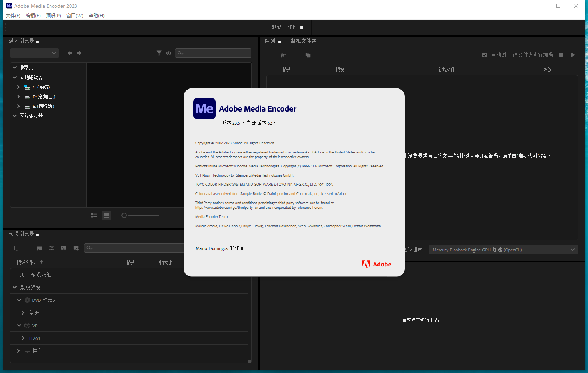Screen dimensions: 588x373
Task: Select the 队列 tab
Action: [x=270, y=41]
